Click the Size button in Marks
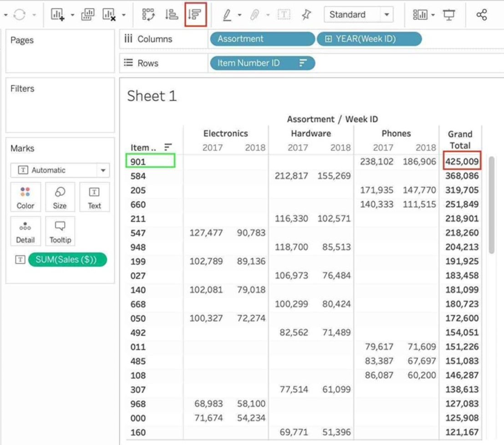 pyautogui.click(x=60, y=197)
